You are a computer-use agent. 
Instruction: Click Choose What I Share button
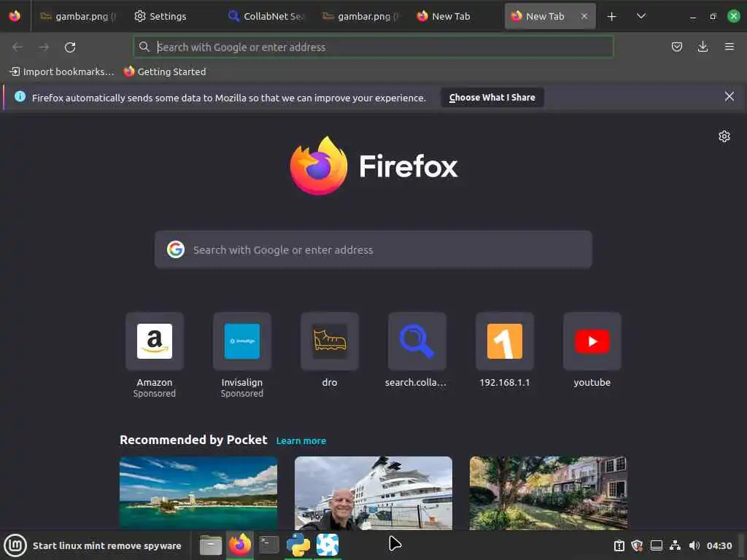(x=492, y=98)
